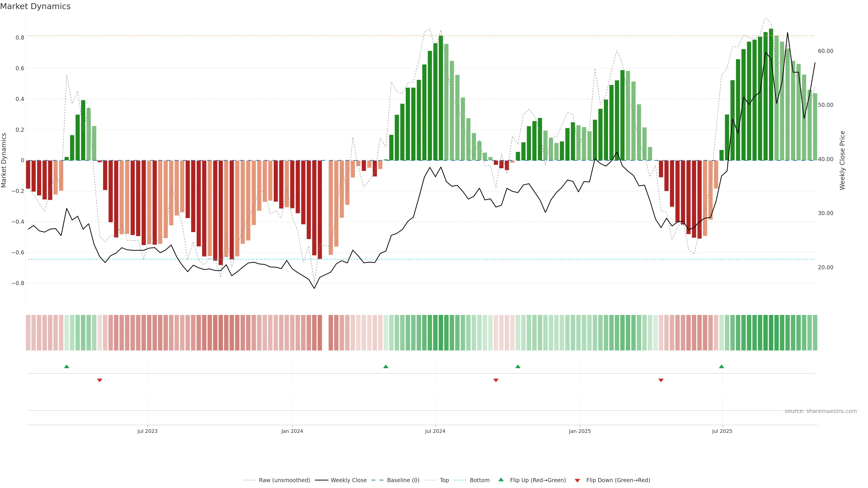Click the red flip-down marker after Jan 2025
868x488 pixels.
[661, 380]
